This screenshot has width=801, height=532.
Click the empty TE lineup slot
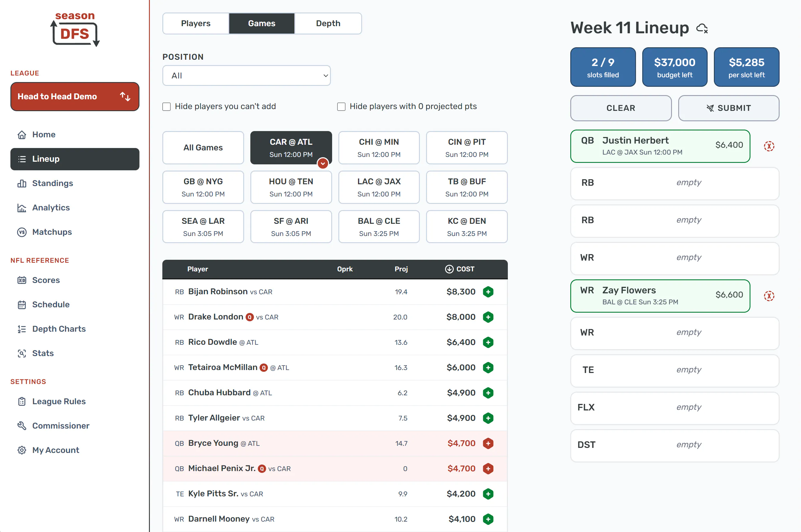click(675, 371)
